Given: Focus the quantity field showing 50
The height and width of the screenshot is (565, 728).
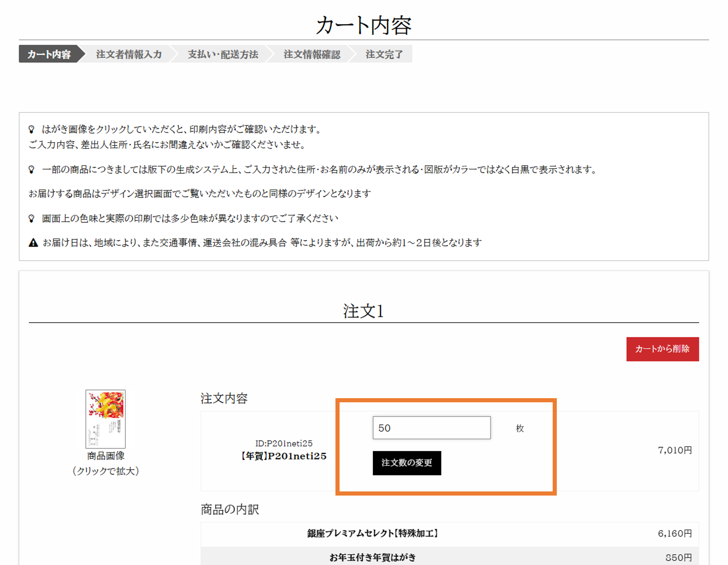Looking at the screenshot, I should 431,428.
